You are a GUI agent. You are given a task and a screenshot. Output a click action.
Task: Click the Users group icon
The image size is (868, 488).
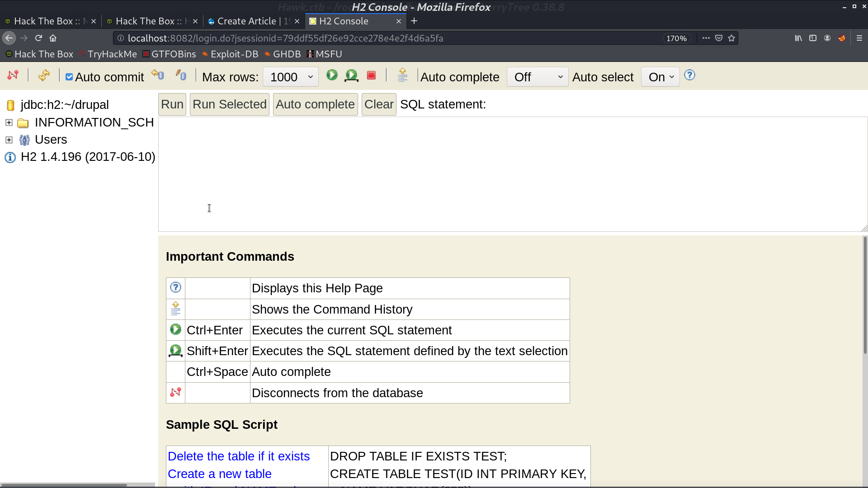pos(24,140)
